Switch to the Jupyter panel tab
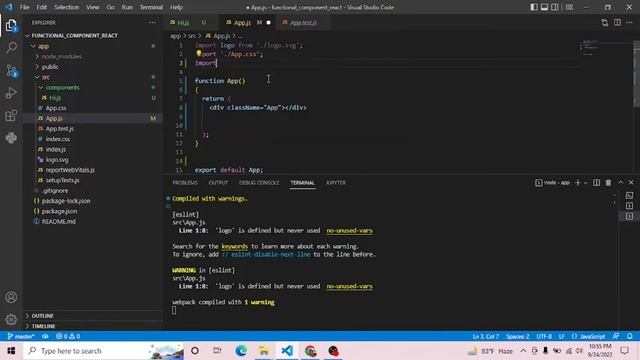The height and width of the screenshot is (360, 640). [336, 182]
